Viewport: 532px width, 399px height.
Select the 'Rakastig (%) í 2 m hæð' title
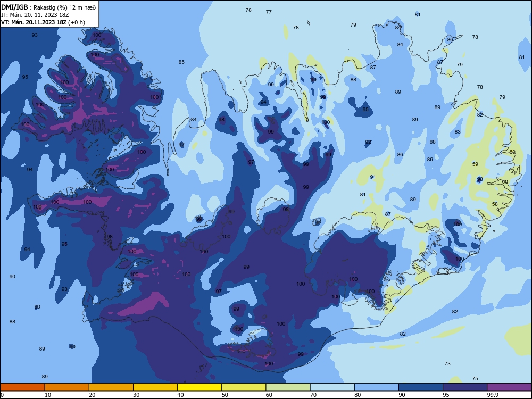64,7
